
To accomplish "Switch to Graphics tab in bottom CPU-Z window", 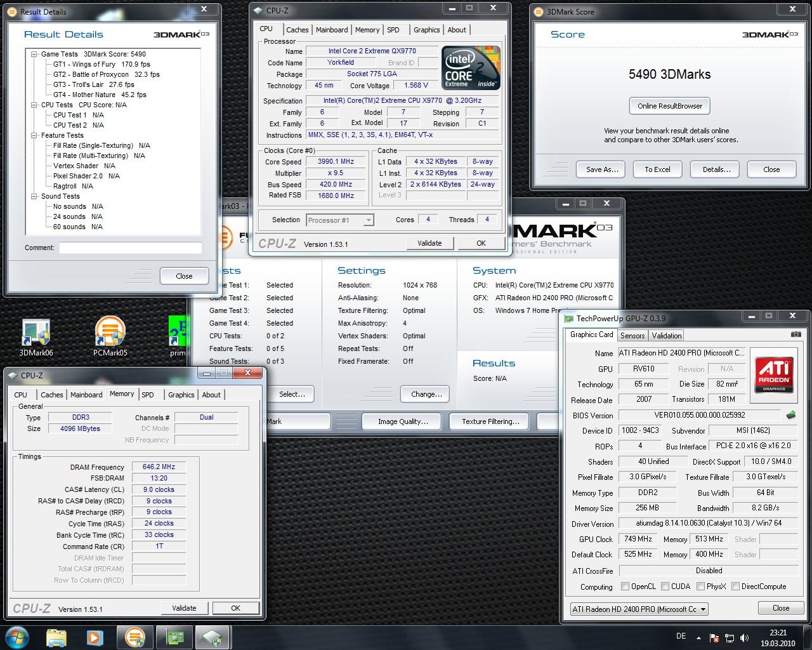I will point(181,395).
